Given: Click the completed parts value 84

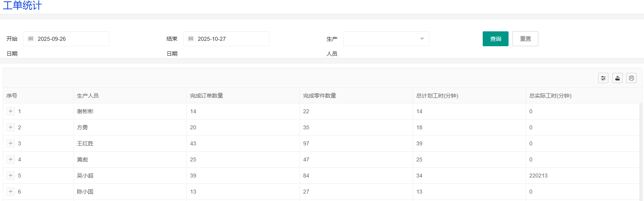Looking at the screenshot, I should pyautogui.click(x=306, y=176).
